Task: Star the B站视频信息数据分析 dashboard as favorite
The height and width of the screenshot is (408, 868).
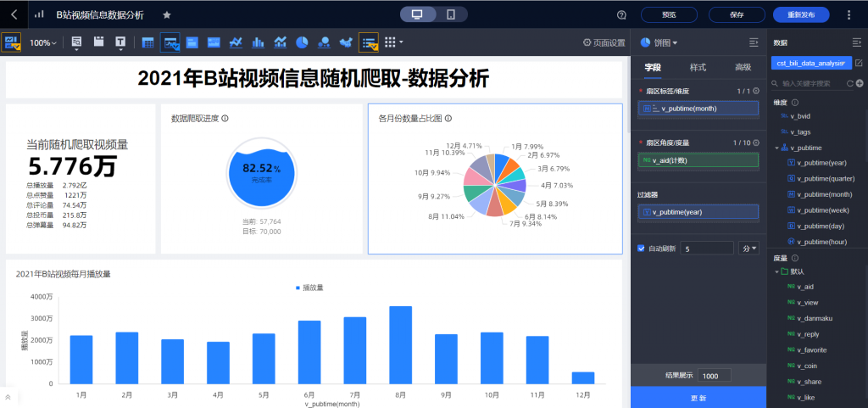Action: tap(167, 15)
